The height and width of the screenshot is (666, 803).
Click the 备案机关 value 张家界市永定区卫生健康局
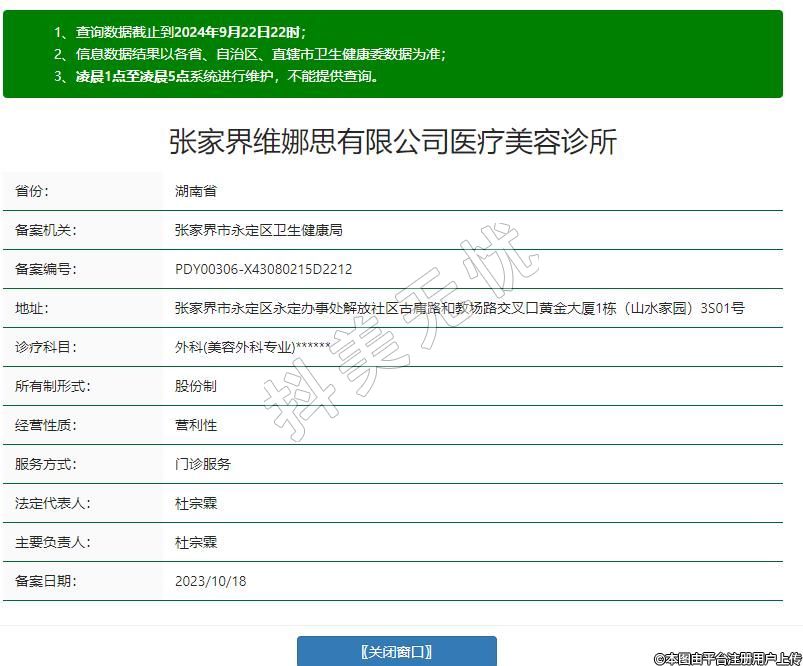[258, 230]
